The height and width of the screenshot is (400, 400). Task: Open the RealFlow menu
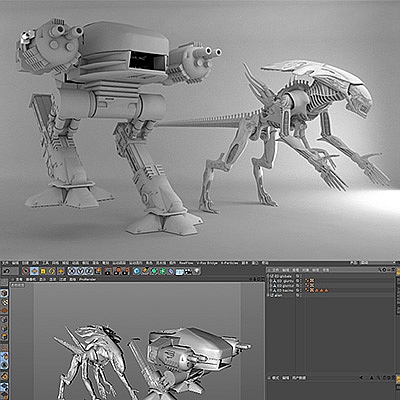click(x=187, y=263)
